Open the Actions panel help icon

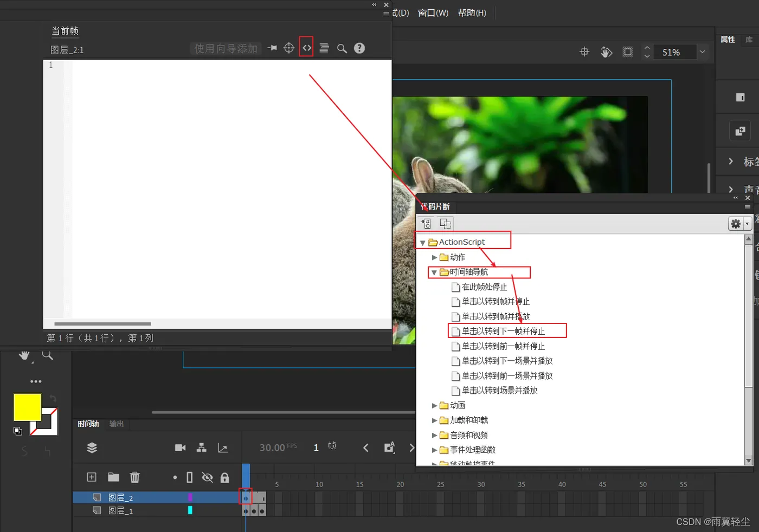point(359,48)
